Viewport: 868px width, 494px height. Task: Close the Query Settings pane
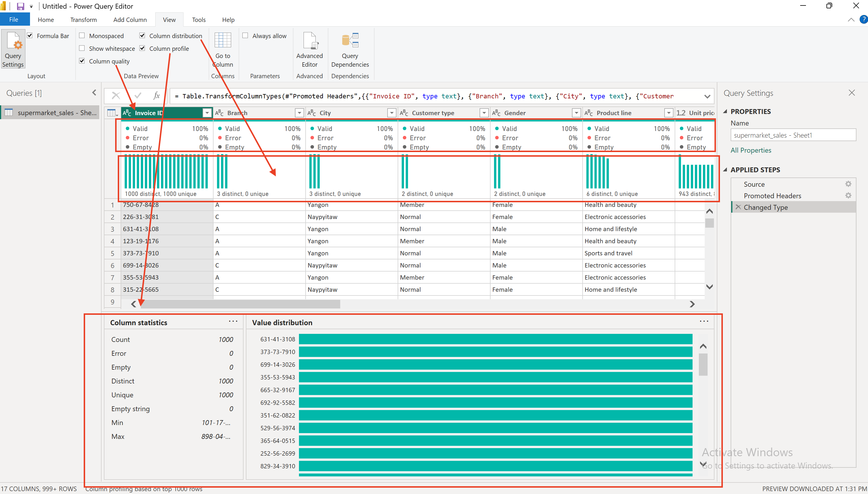[x=852, y=93]
